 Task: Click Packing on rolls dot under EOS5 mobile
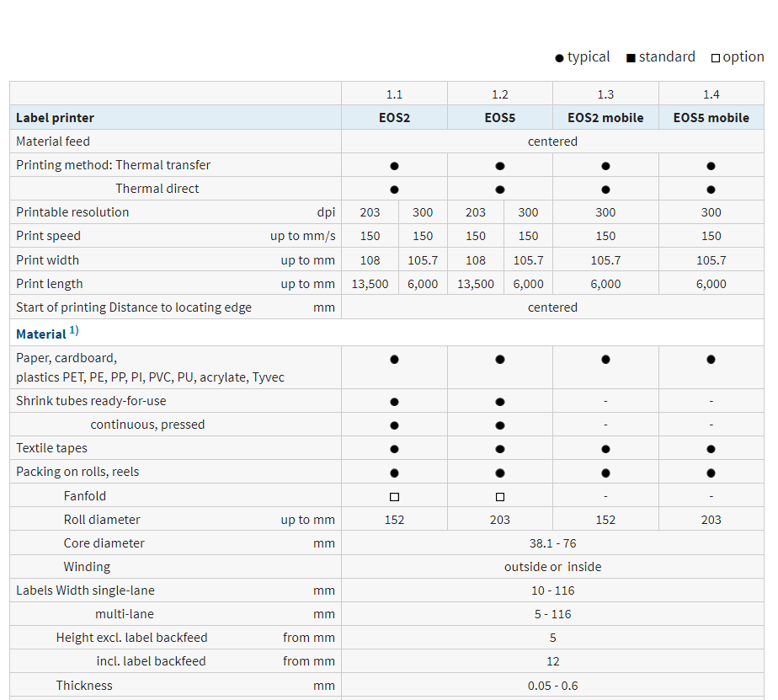click(x=711, y=473)
